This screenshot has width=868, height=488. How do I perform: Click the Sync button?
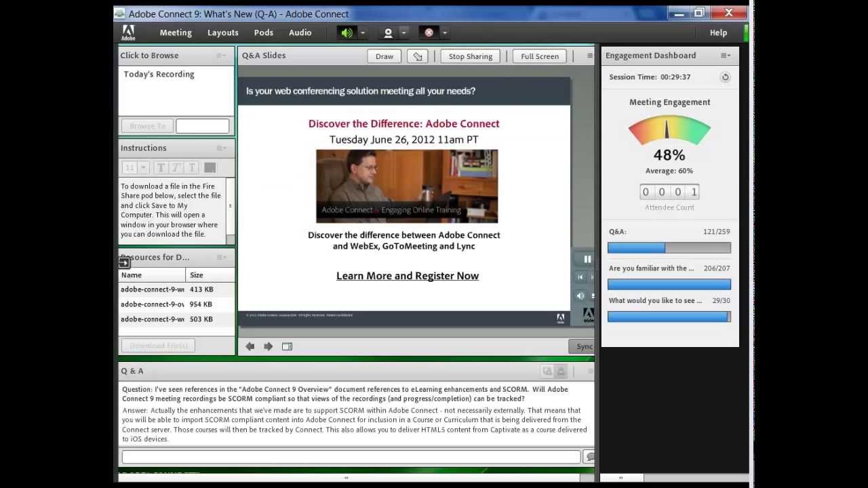(x=583, y=346)
